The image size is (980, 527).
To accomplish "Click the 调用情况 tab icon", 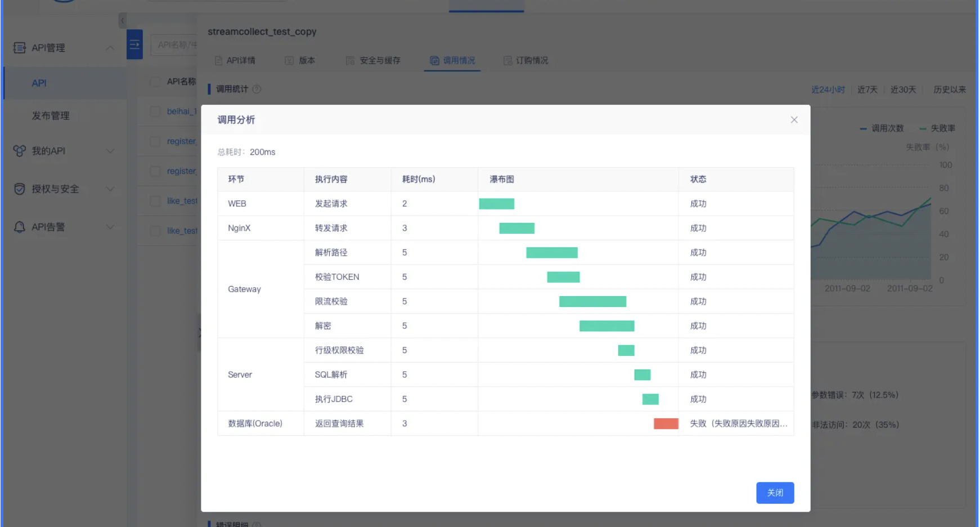I will [434, 60].
